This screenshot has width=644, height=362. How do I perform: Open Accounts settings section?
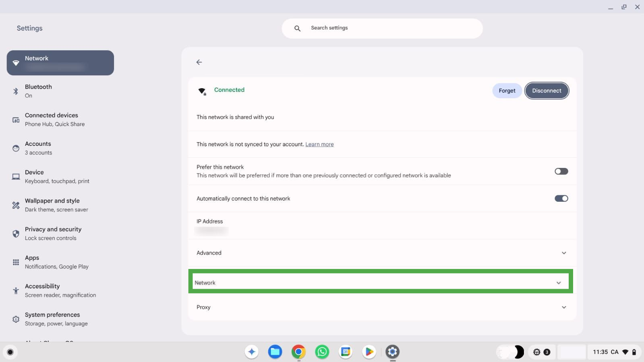click(x=60, y=148)
